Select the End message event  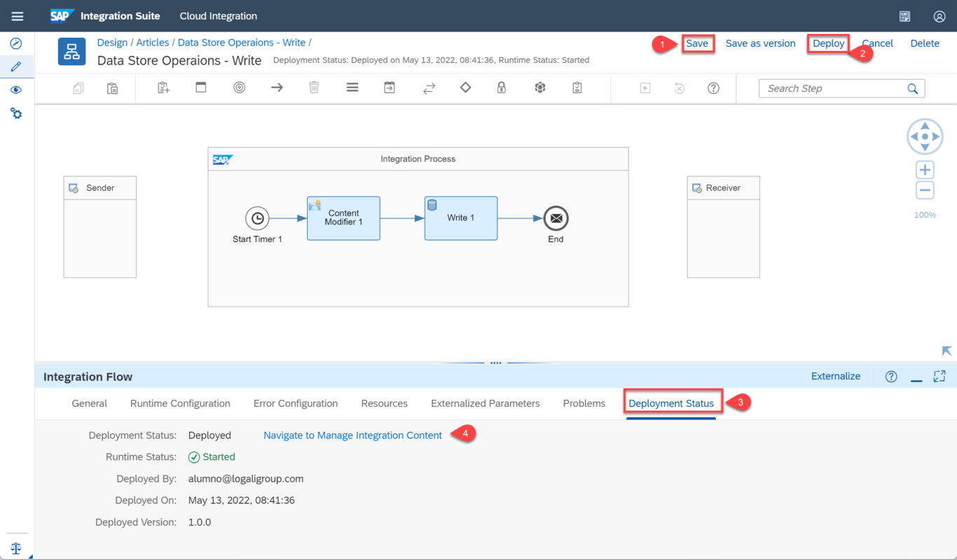tap(556, 218)
